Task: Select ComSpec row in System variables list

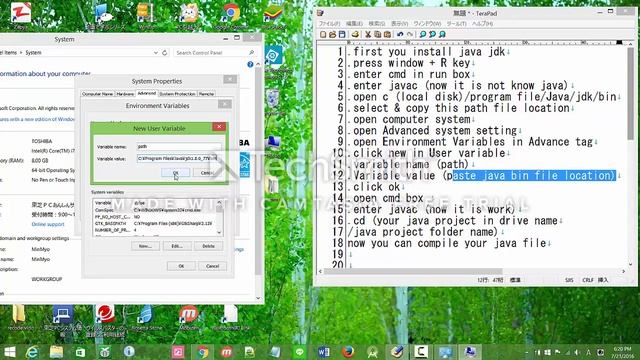Action: tap(155, 210)
